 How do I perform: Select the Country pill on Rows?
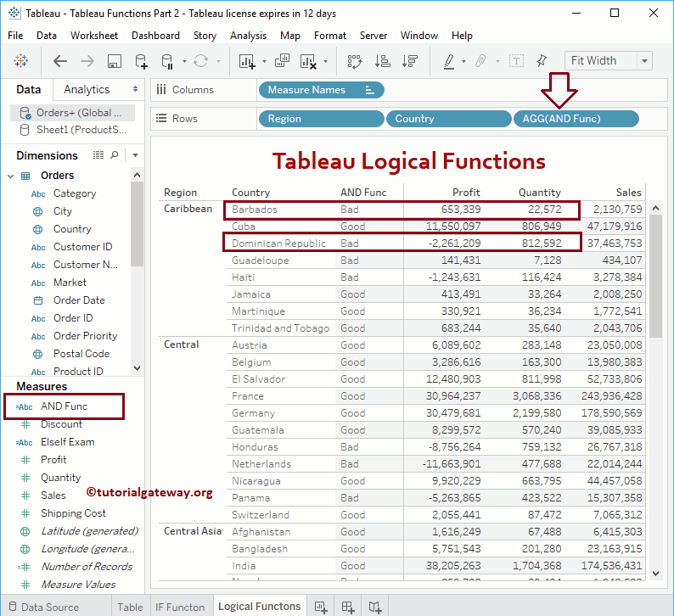tap(448, 119)
